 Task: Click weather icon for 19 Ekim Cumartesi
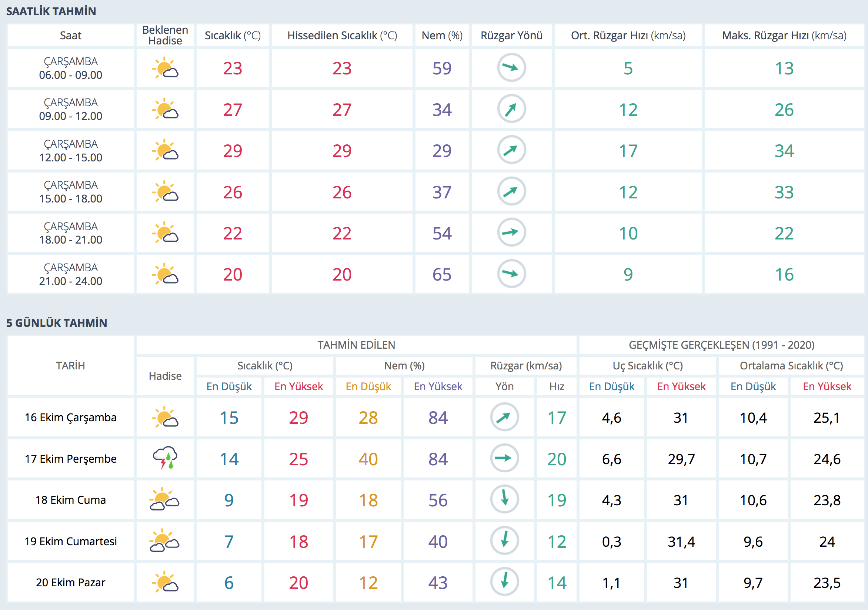(x=164, y=541)
